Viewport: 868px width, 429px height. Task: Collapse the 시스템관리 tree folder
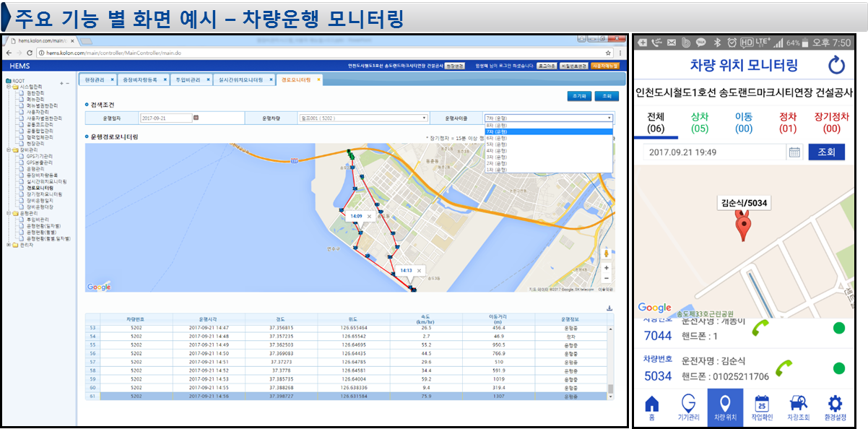tap(7, 87)
